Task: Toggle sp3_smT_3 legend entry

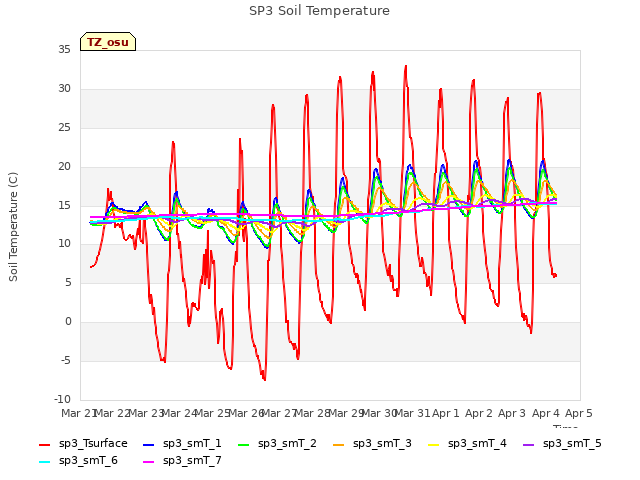Action: (x=372, y=444)
